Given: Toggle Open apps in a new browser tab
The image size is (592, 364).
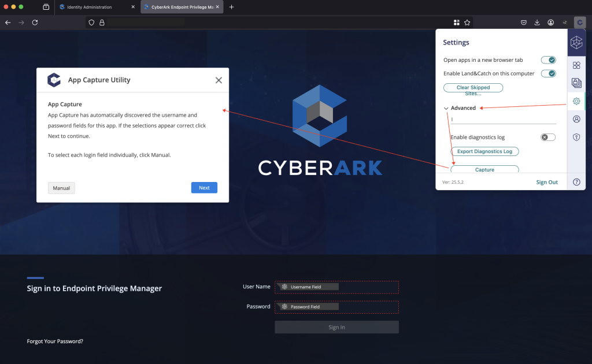Looking at the screenshot, I should (548, 60).
